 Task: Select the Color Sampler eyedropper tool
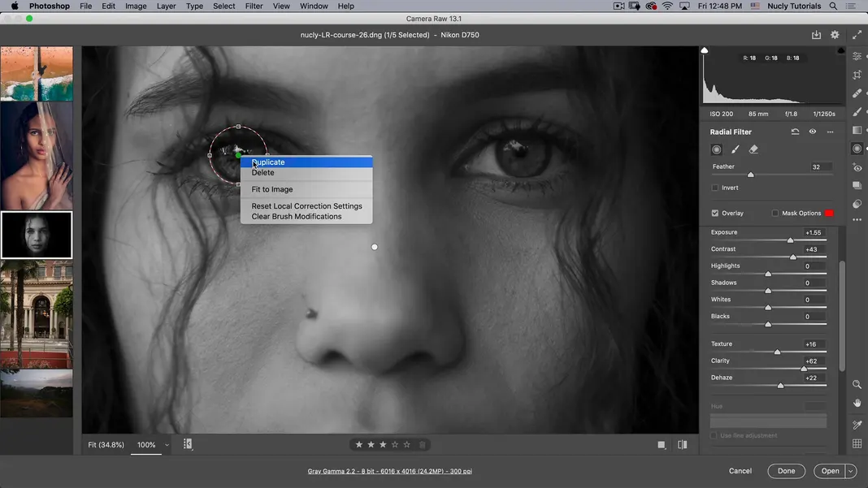click(x=857, y=425)
